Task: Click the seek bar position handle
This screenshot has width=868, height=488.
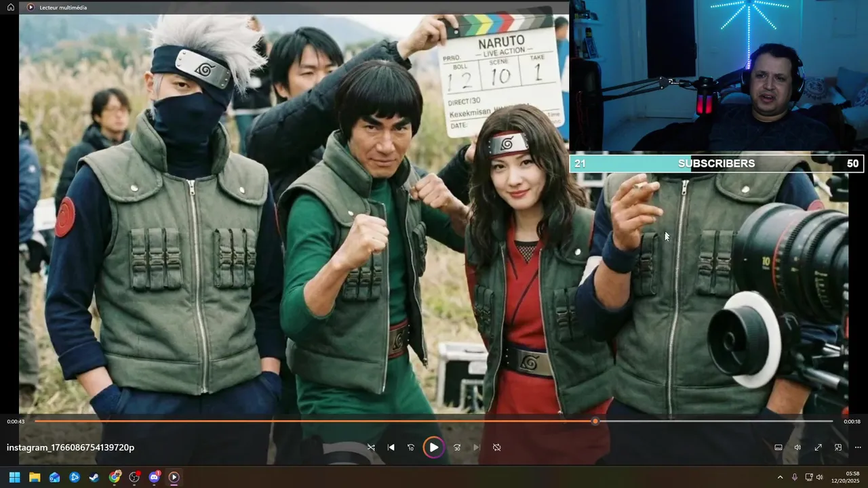Action: tap(595, 422)
